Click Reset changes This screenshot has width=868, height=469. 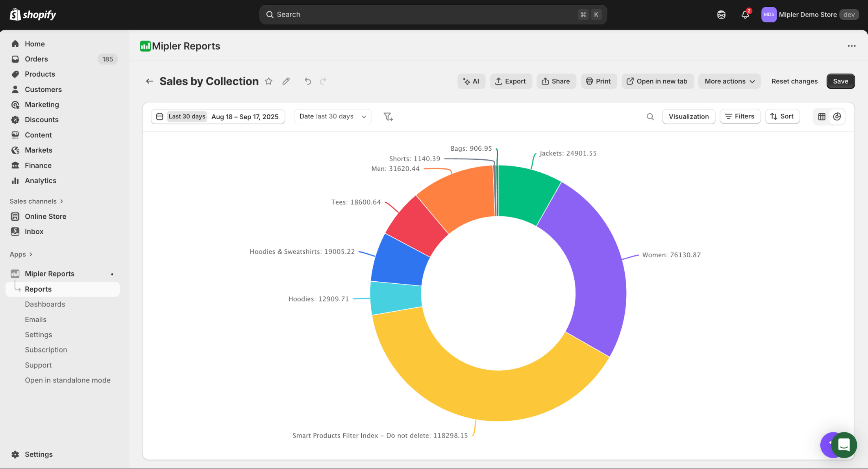(x=794, y=81)
